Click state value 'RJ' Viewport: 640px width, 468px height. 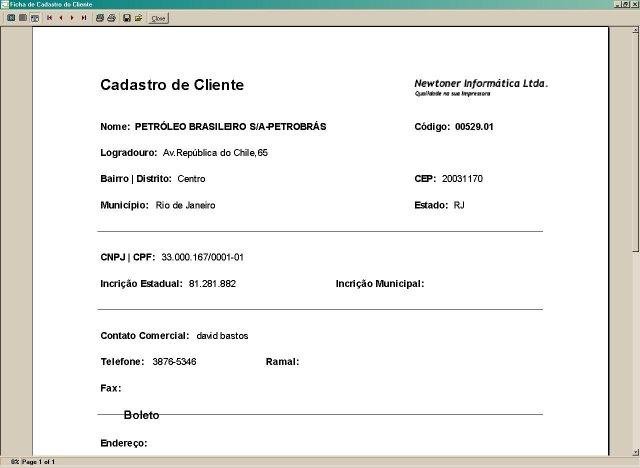459,205
